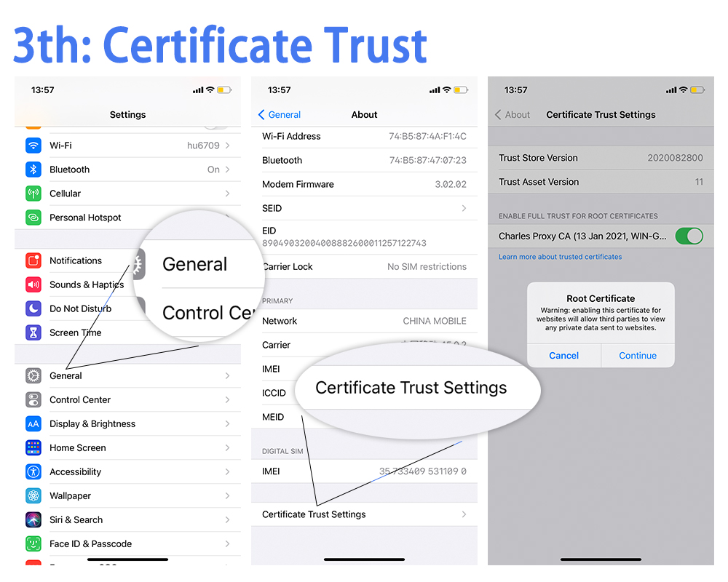
Task: Select the EID number 89049032004008882600011257122743
Action: (x=344, y=243)
